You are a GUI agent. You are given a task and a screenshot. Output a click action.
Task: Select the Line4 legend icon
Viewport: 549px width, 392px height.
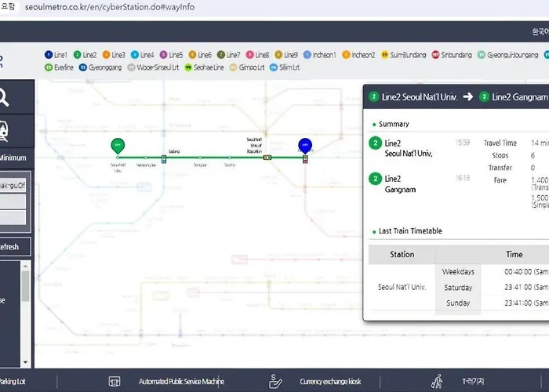click(135, 55)
